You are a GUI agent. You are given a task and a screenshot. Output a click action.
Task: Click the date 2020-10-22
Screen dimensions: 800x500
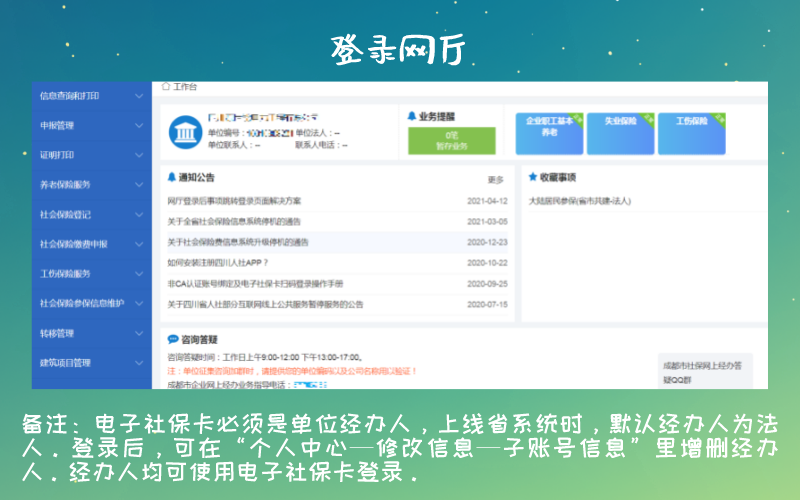tap(487, 263)
